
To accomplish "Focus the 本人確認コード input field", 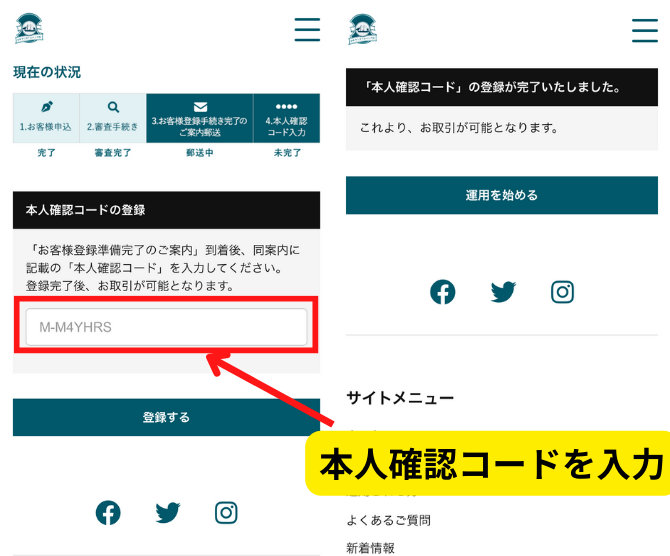I will (x=166, y=327).
